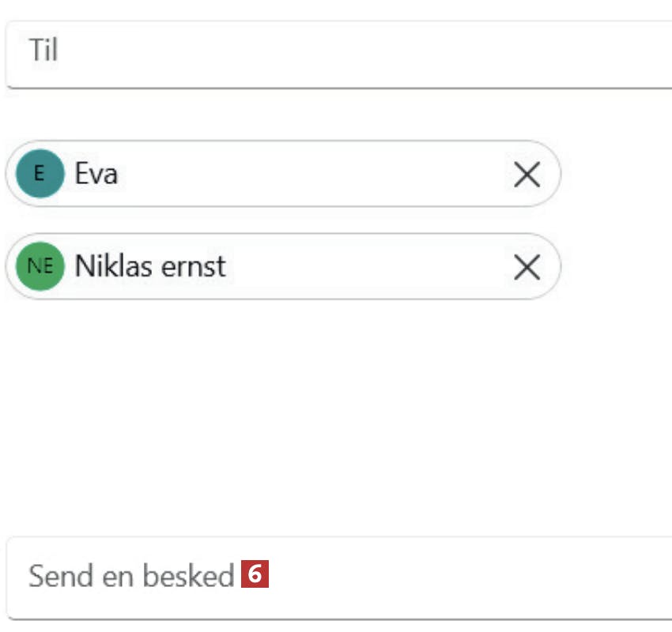672x632 pixels.
Task: Click the X icon beside Eva
Action: click(x=527, y=175)
